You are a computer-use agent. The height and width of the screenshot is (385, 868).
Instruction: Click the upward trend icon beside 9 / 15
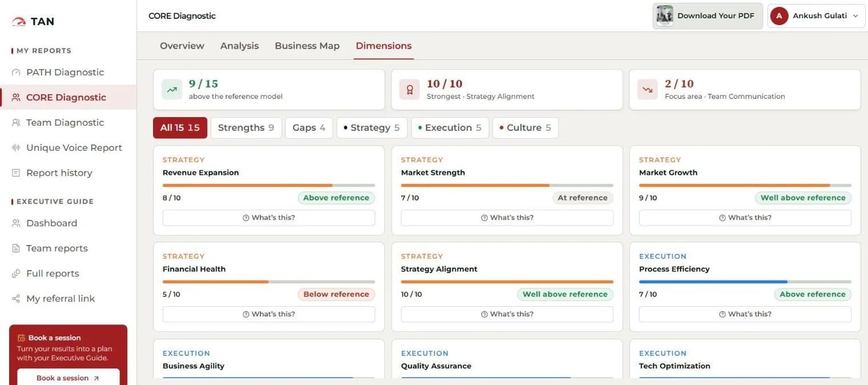[172, 90]
